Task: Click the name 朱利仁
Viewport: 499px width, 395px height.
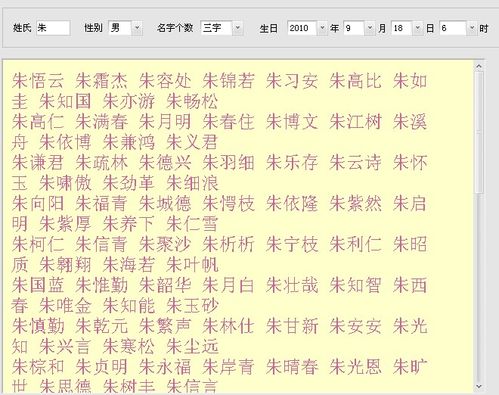Action: (355, 244)
